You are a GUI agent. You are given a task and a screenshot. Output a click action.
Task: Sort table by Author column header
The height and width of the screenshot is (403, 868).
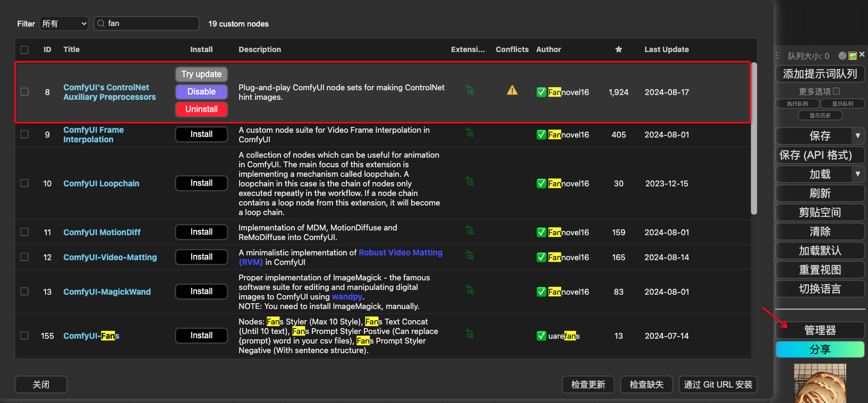pos(549,49)
